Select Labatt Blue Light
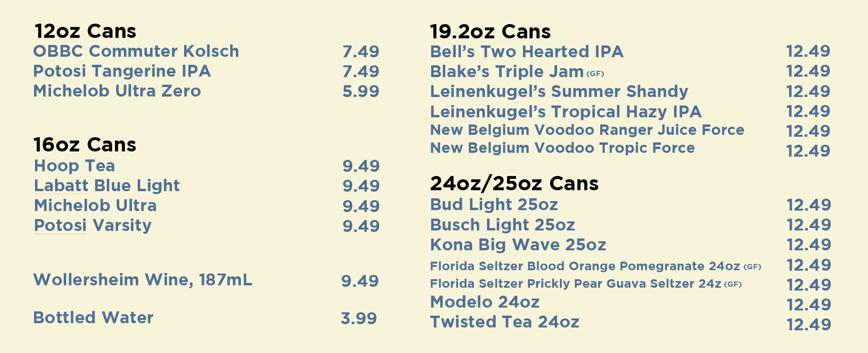The image size is (868, 353). (x=107, y=185)
